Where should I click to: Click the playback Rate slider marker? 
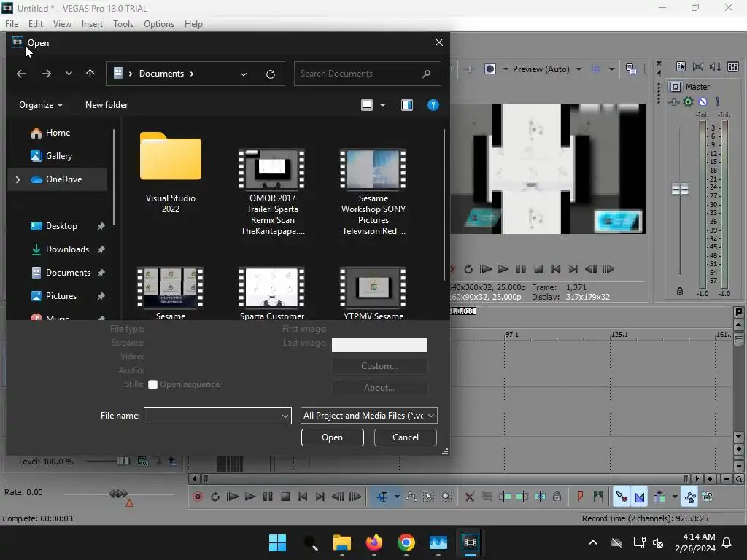click(118, 494)
